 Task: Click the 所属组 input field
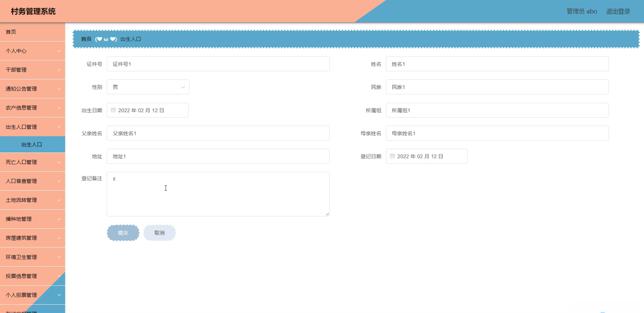coord(497,110)
